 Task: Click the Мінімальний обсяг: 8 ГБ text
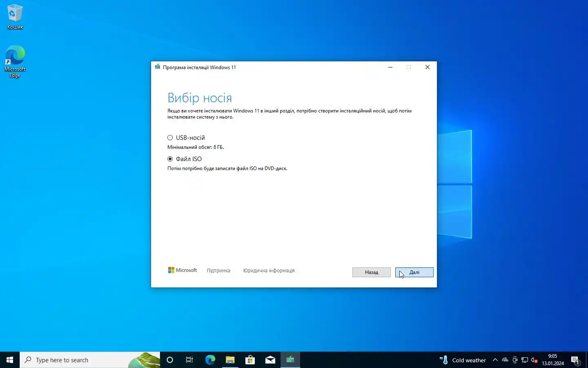[196, 147]
